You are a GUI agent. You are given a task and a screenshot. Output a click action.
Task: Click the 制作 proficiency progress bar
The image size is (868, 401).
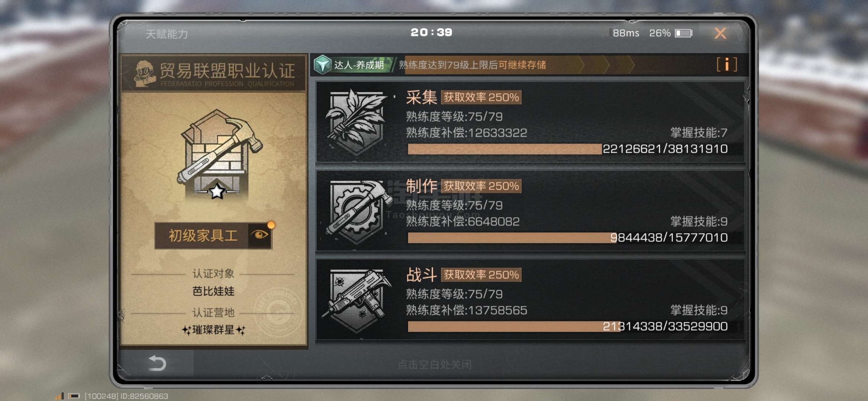[568, 238]
